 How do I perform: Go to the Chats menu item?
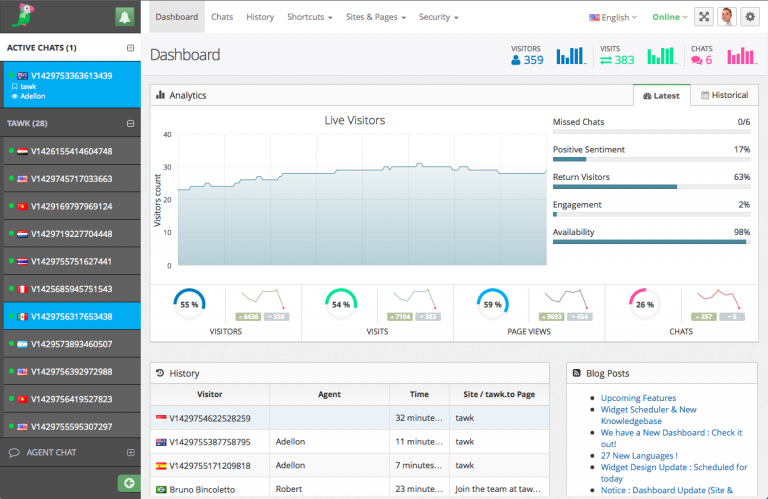click(222, 17)
